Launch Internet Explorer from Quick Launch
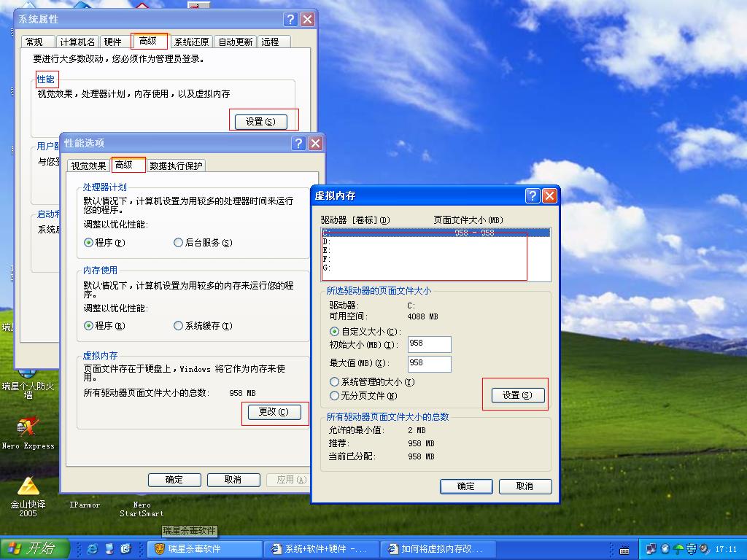This screenshot has height=560, width=747. tap(93, 549)
